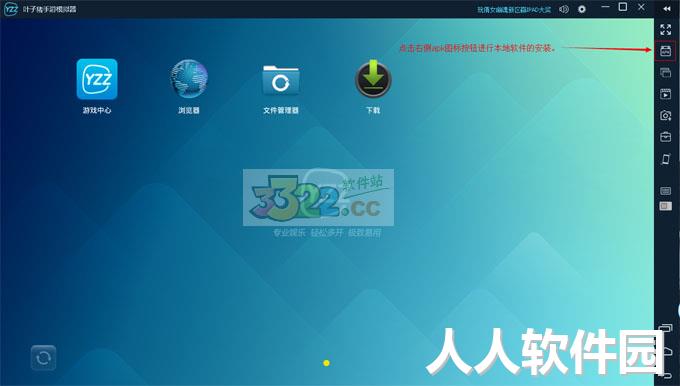The width and height of the screenshot is (680, 386).
Task: Click the yellow page indicator dot
Action: (x=326, y=363)
